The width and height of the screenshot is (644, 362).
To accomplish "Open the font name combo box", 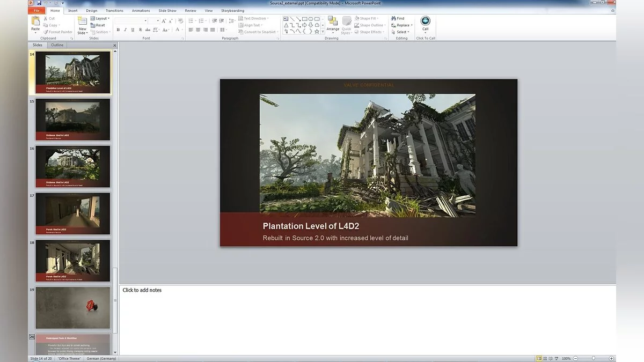I will pyautogui.click(x=131, y=21).
